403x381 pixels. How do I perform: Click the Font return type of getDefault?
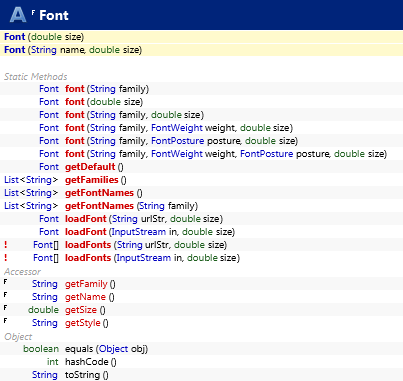(49, 167)
